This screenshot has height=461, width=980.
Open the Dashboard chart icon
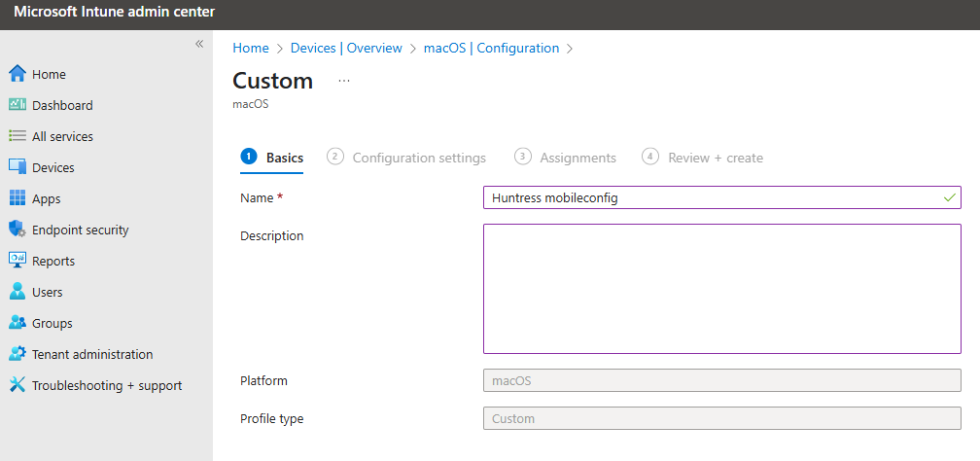point(17,105)
